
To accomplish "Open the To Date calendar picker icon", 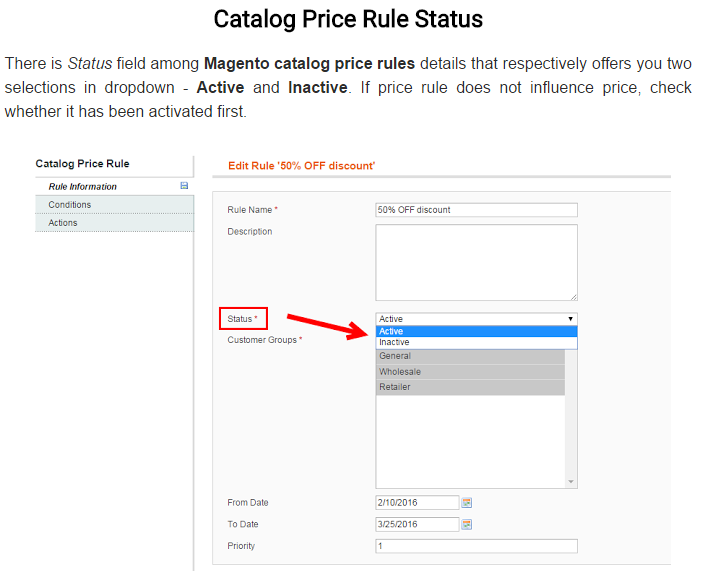I will click(x=466, y=524).
